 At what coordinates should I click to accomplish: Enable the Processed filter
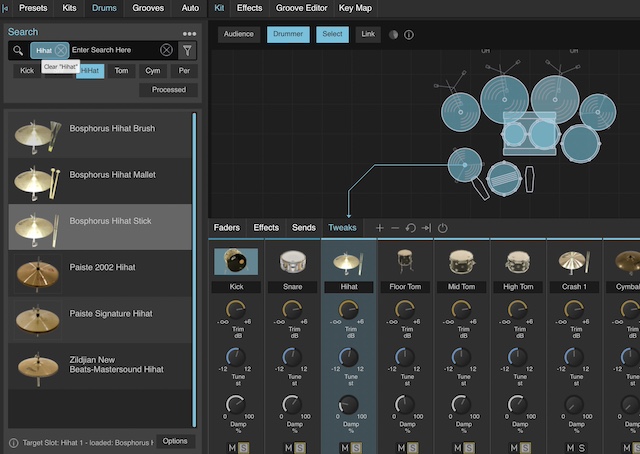point(168,90)
